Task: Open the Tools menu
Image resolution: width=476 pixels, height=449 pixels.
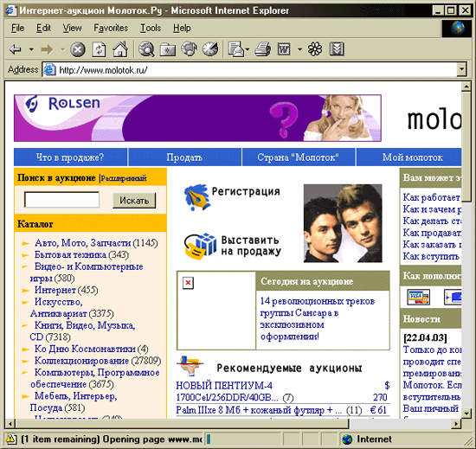Action: point(151,28)
